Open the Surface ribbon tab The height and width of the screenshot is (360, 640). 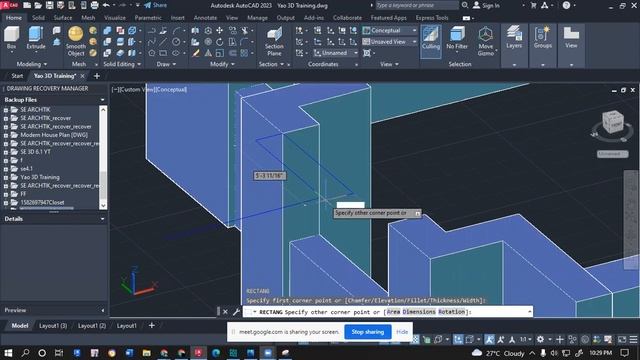pos(63,18)
